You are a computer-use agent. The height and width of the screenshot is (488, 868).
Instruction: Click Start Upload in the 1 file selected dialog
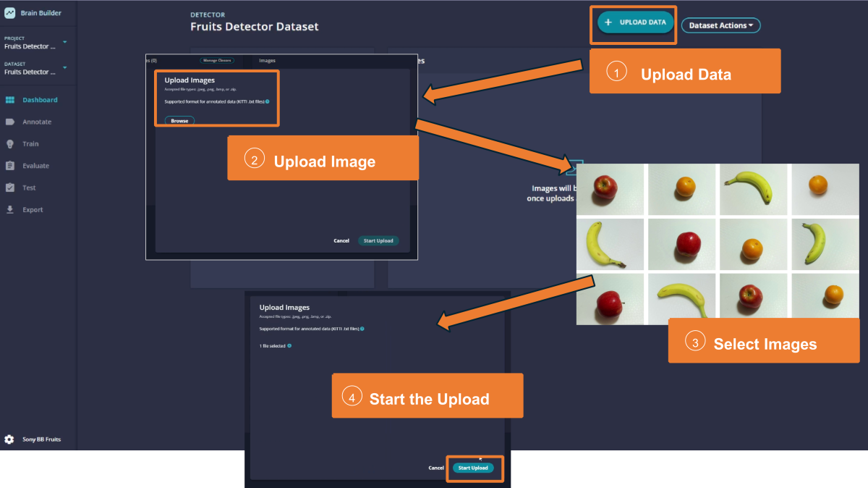(x=473, y=468)
